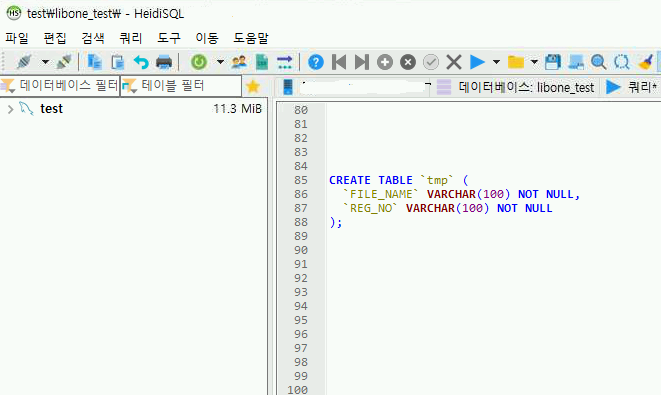Click the CREATE TABLE line in editor
Viewport: 661px width, 395px height.
pos(398,180)
